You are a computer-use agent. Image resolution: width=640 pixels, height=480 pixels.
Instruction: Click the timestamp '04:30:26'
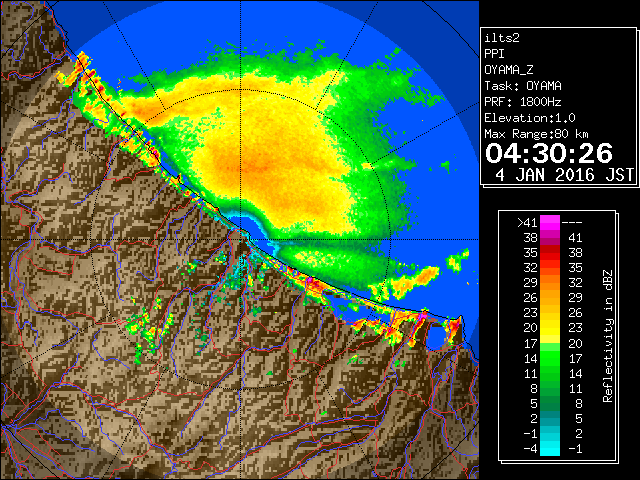coord(549,153)
